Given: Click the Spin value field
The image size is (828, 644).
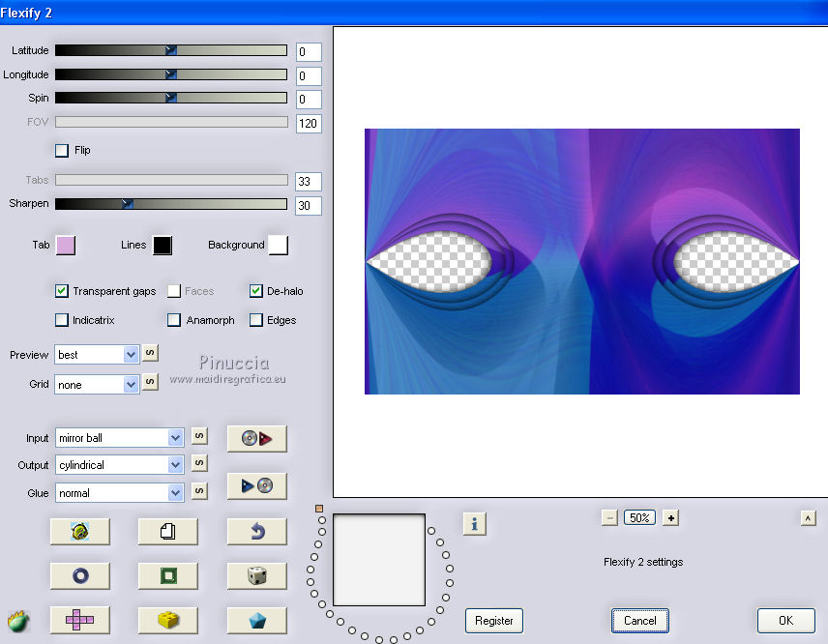Looking at the screenshot, I should click(309, 100).
